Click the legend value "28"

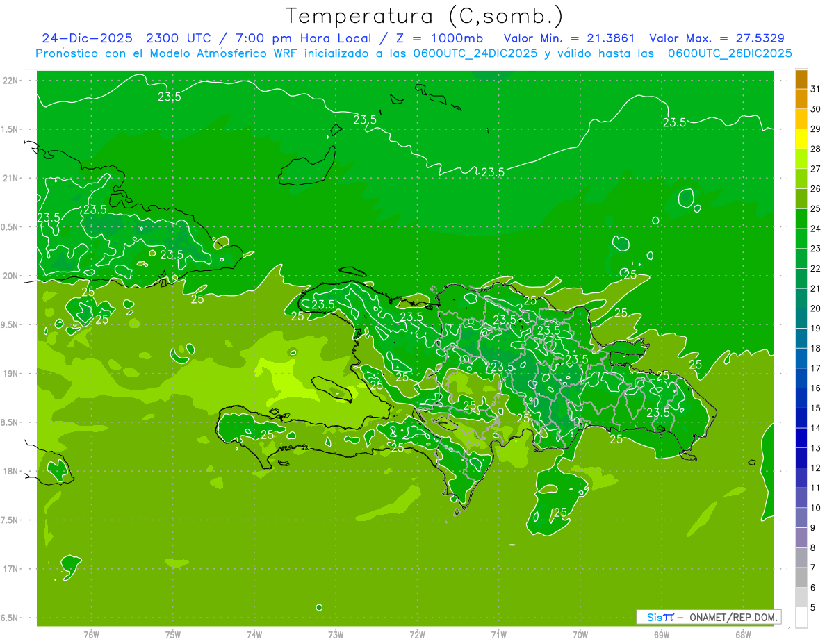coord(815,149)
